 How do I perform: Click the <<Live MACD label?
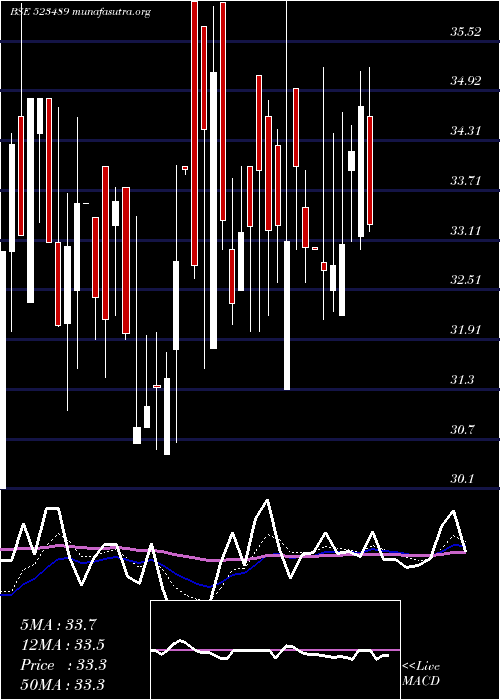click(421, 673)
